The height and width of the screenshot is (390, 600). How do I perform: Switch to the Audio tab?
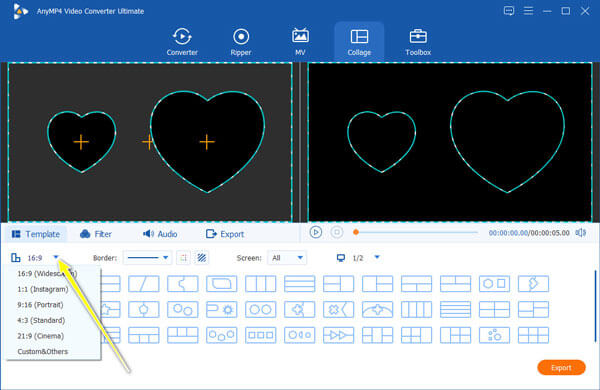pyautogui.click(x=160, y=234)
